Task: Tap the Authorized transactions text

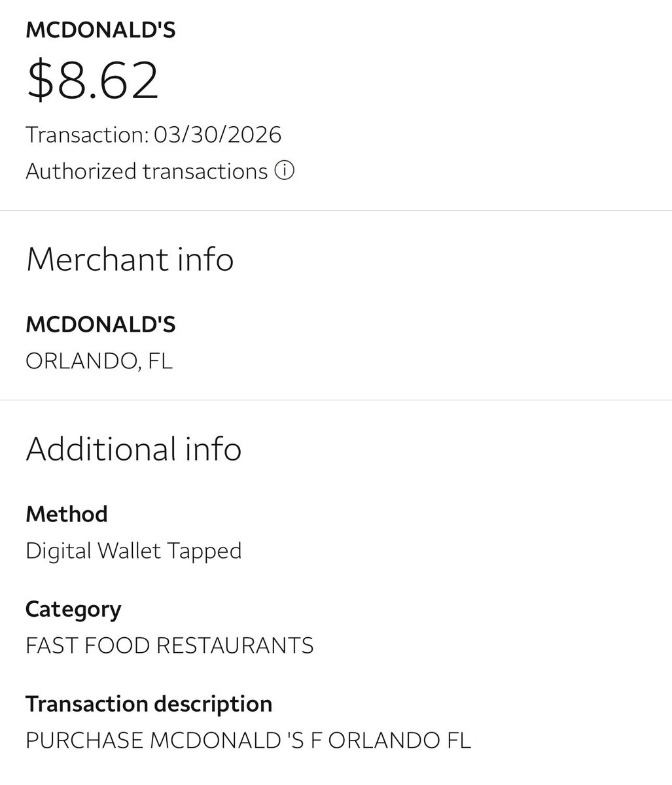Action: pyautogui.click(x=147, y=171)
